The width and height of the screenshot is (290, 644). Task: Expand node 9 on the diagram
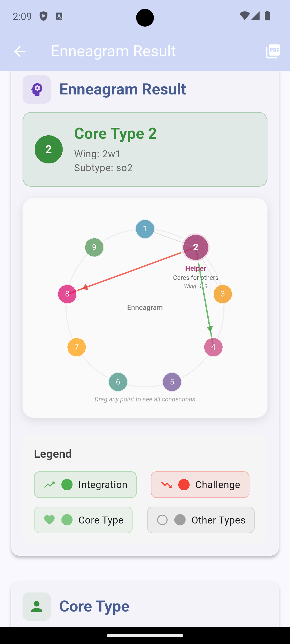point(94,247)
